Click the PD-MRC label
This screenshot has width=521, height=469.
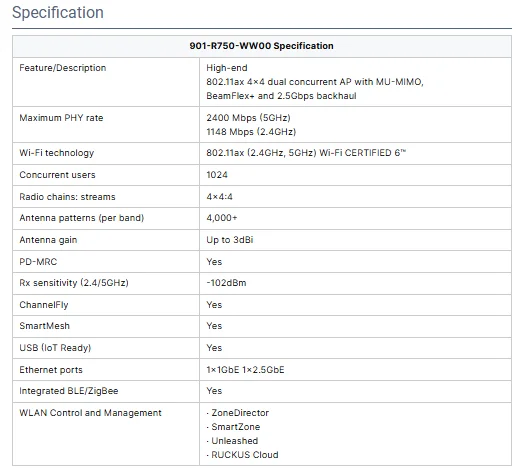38,262
